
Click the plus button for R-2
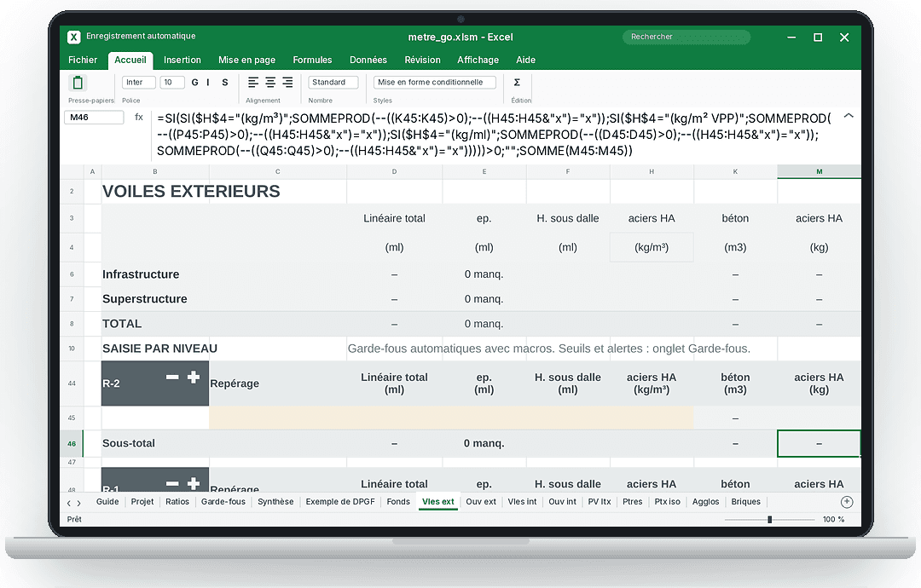(x=194, y=378)
